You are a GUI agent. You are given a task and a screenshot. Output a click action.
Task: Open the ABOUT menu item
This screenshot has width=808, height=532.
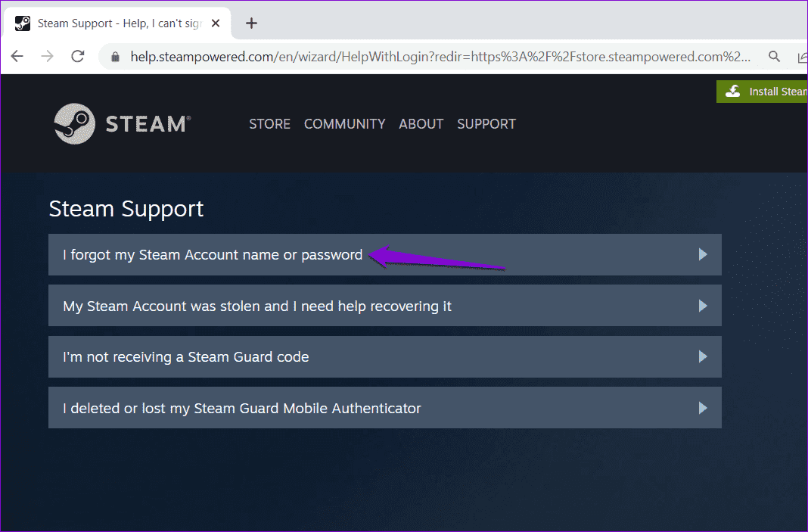(421, 123)
